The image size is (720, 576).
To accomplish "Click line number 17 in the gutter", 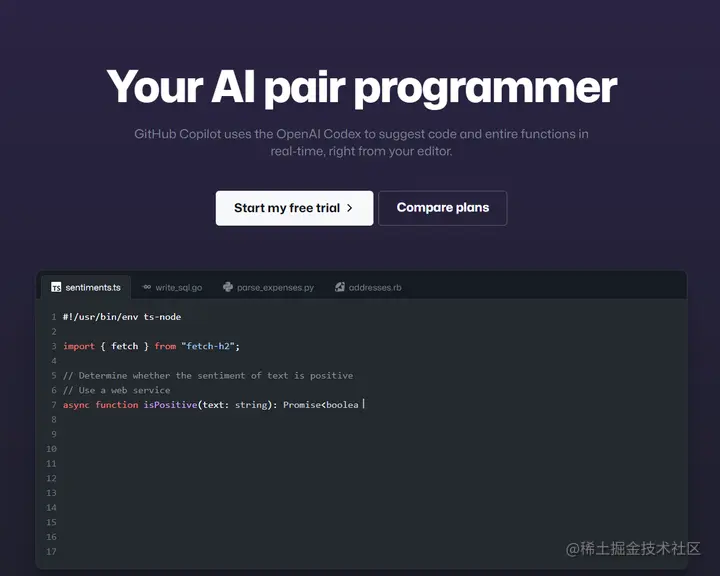I will (x=51, y=552).
